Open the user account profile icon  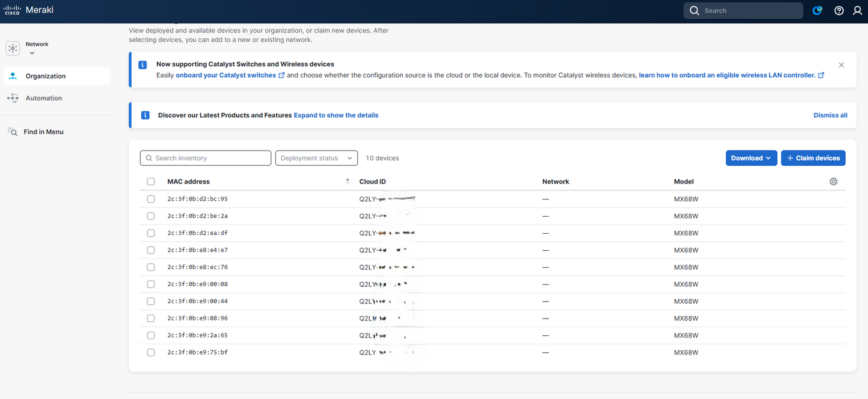tap(857, 11)
